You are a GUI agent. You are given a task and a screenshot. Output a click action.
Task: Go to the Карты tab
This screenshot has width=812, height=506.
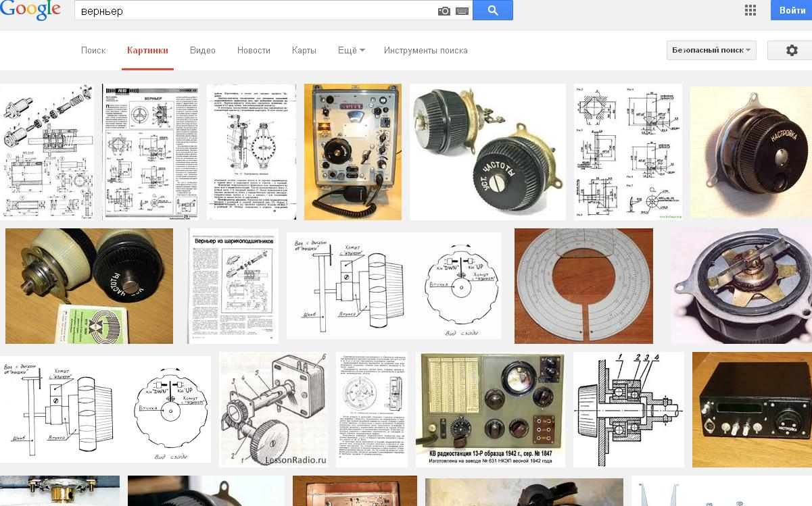(x=304, y=51)
